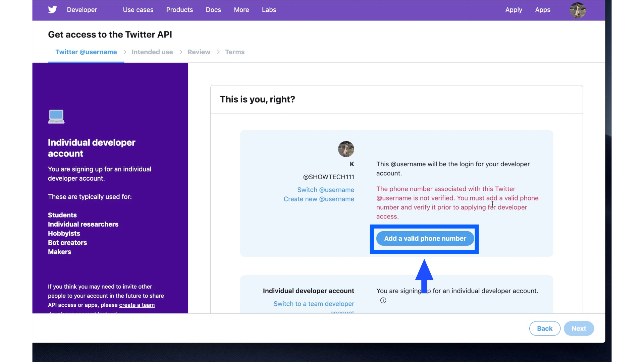Click the Next button
This screenshot has width=644, height=362.
coord(579,328)
